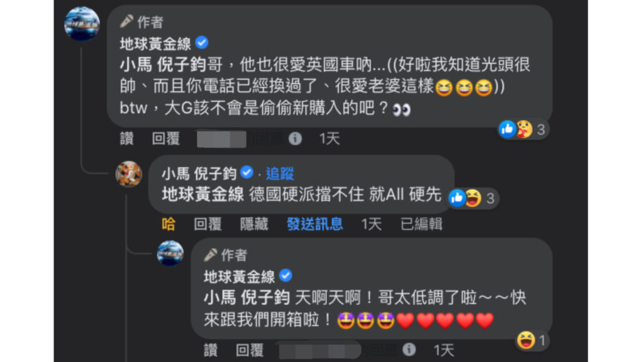The width and height of the screenshot is (644, 362).
Task: Open haha reaction count on bottom reply
Action: click(x=532, y=340)
